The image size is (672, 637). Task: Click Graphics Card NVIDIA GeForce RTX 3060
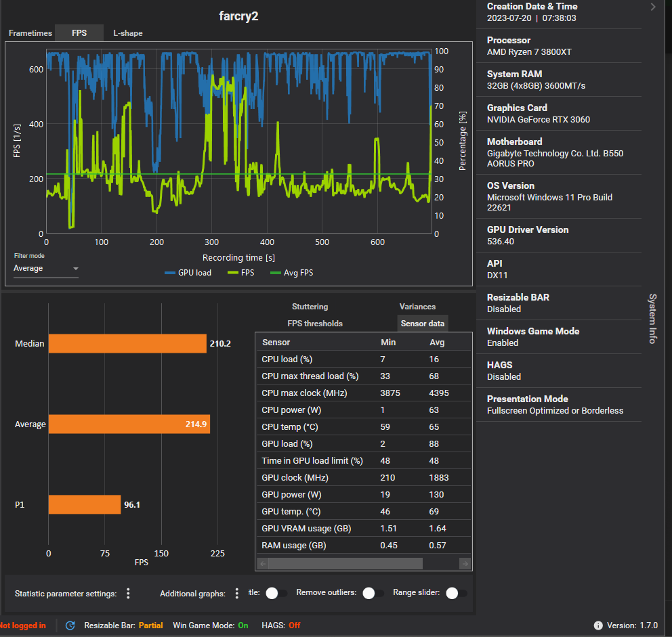coord(558,114)
